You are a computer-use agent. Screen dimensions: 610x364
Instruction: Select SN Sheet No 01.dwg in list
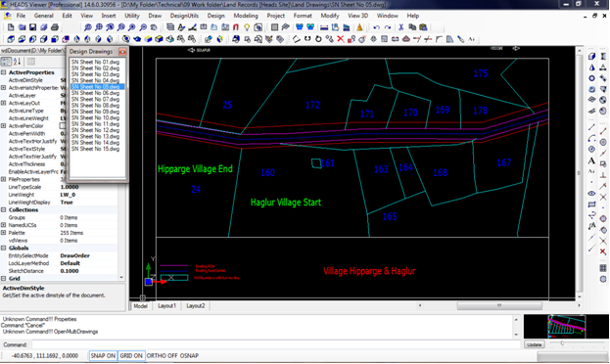[95, 62]
